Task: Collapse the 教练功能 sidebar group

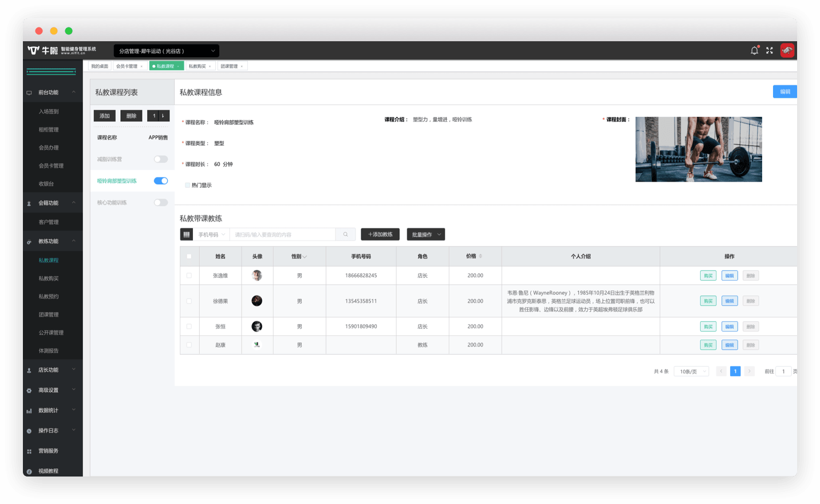Action: 53,241
